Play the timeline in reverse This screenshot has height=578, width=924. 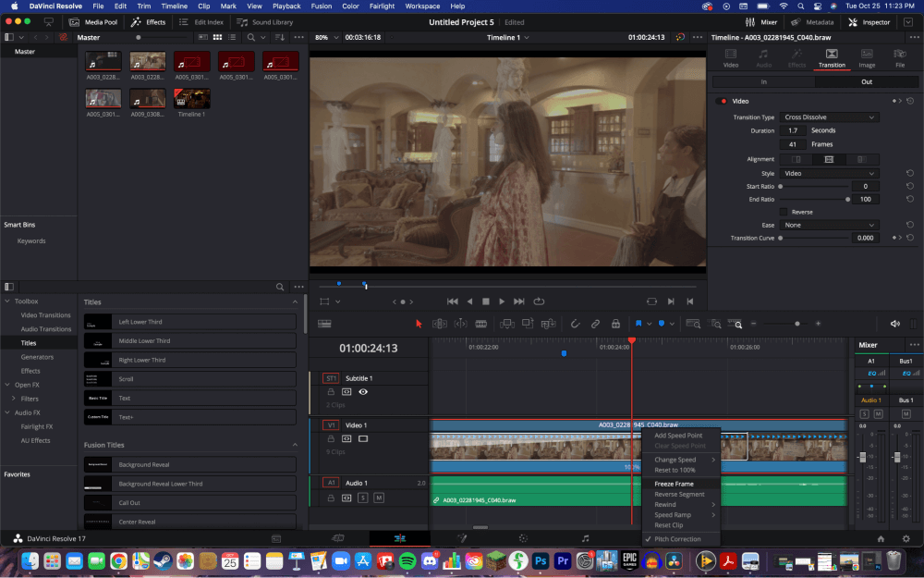pos(469,301)
